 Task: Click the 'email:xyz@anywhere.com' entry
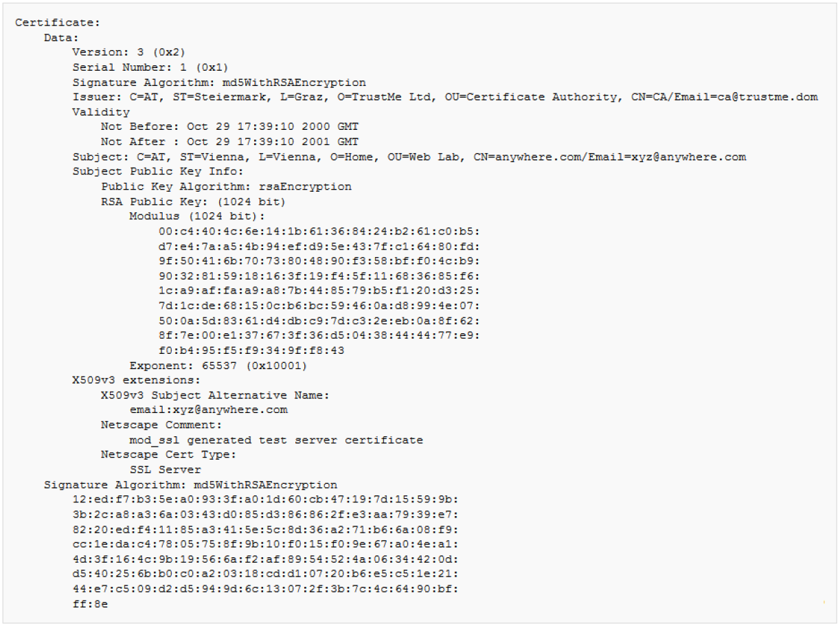pyautogui.click(x=208, y=410)
